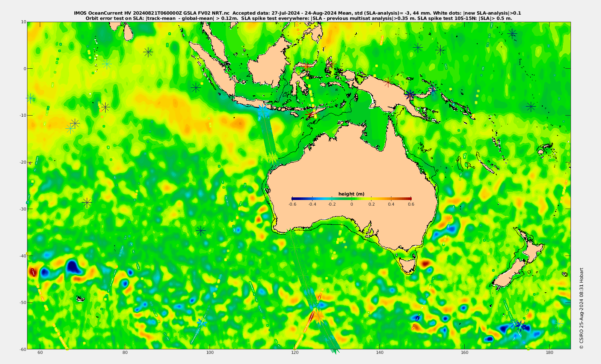This screenshot has height=364, width=601.
Task: Click the cyan asterisk marker near 98E, 54S
Action: pyautogui.click(x=202, y=322)
